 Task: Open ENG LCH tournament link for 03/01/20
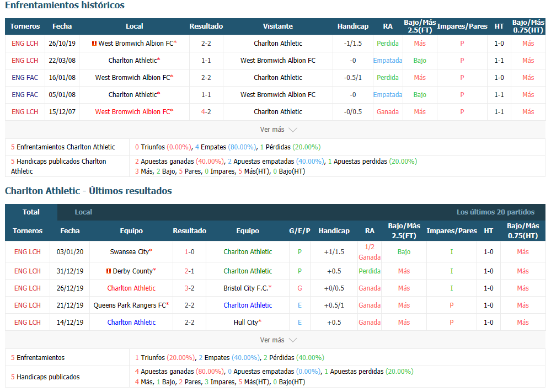click(x=28, y=252)
